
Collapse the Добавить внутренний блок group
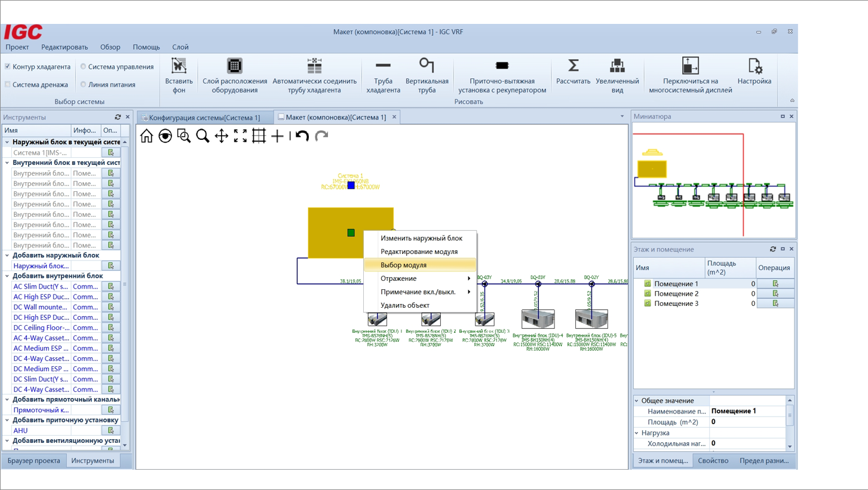[7, 276]
